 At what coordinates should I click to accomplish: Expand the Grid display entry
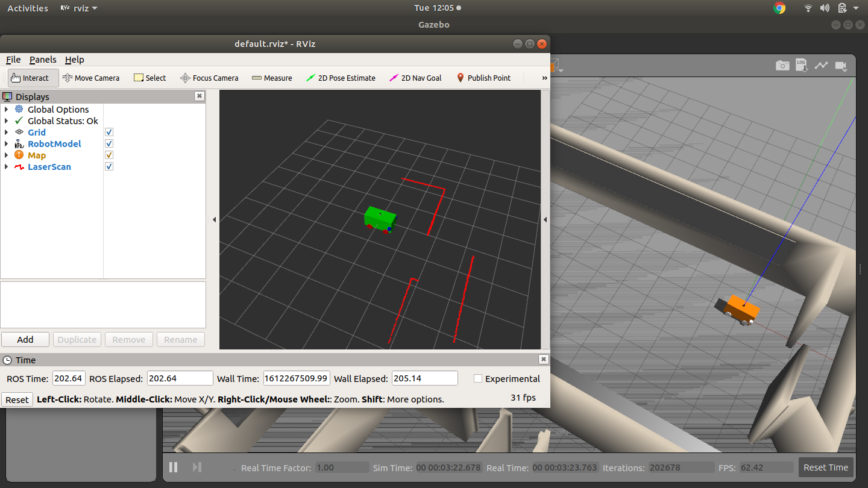point(6,132)
